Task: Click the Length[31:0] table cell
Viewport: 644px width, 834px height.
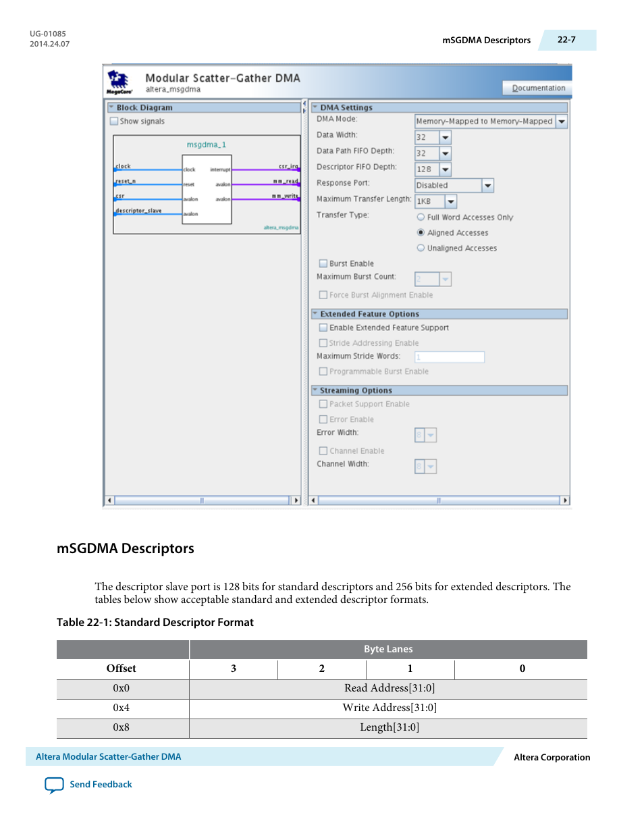Action: (x=389, y=727)
